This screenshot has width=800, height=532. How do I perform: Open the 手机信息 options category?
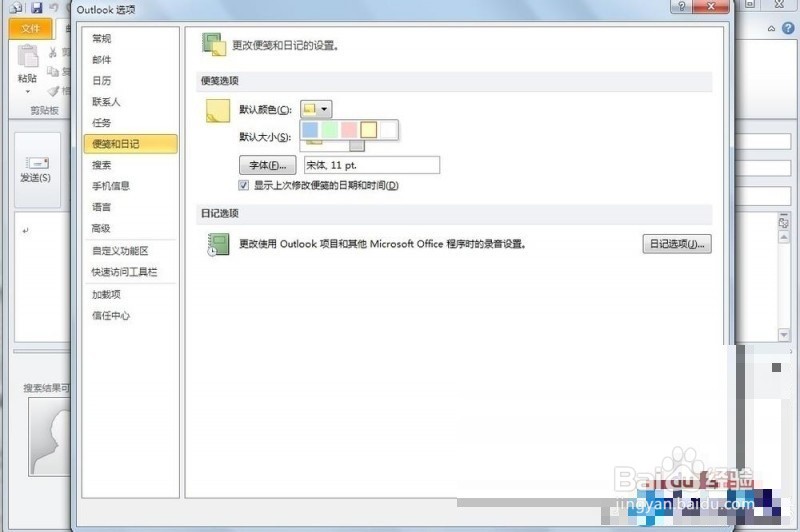[x=130, y=186]
